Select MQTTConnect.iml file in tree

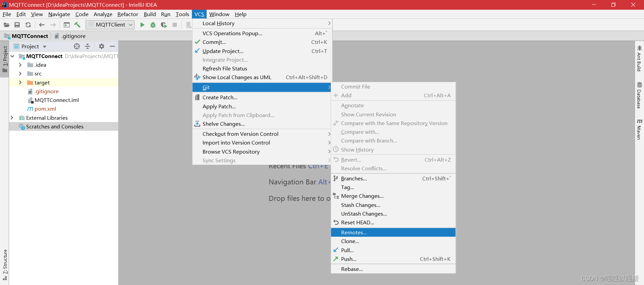pos(56,100)
